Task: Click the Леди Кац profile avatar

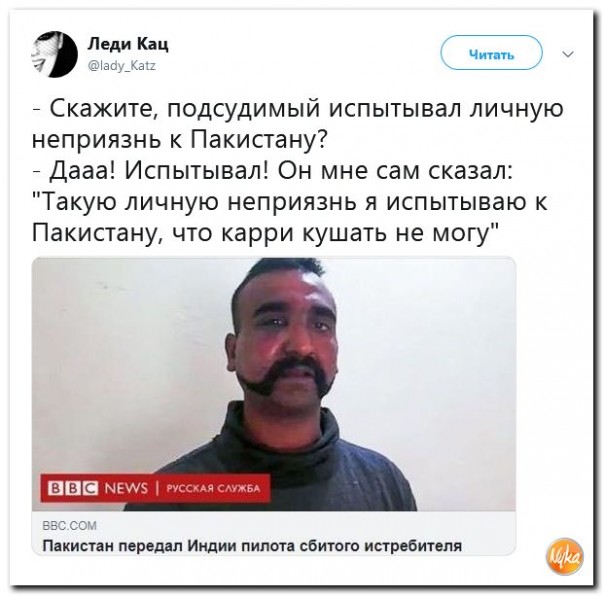Action: pos(54,54)
